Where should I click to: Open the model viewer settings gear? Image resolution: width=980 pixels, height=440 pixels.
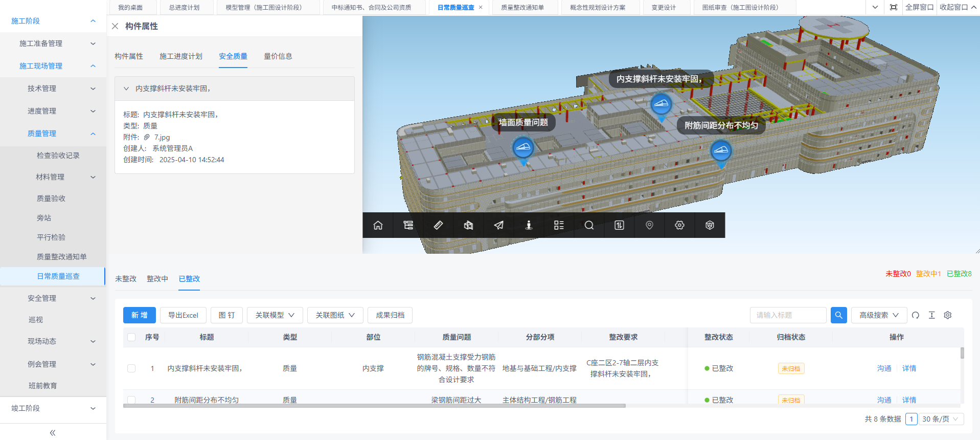[x=679, y=225]
